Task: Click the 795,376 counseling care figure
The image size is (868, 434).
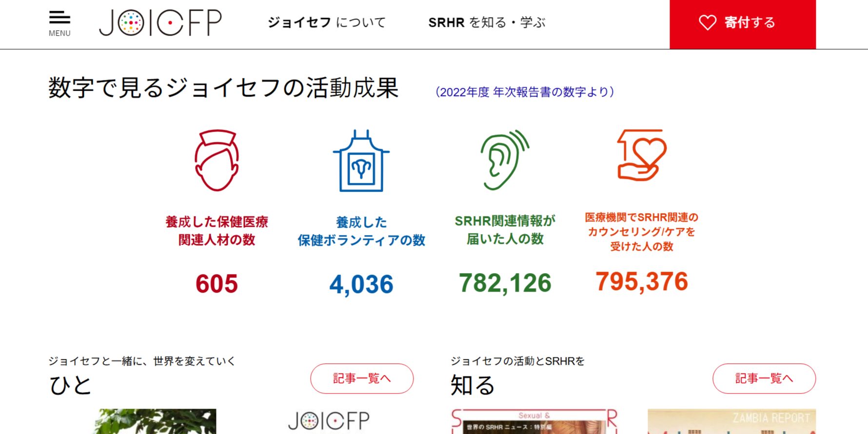Action: [641, 282]
